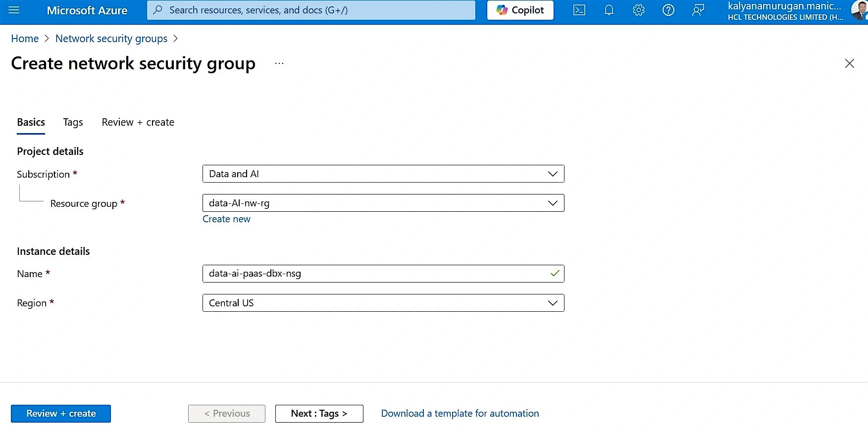
Task: Click the feedback icon in header
Action: pos(698,10)
